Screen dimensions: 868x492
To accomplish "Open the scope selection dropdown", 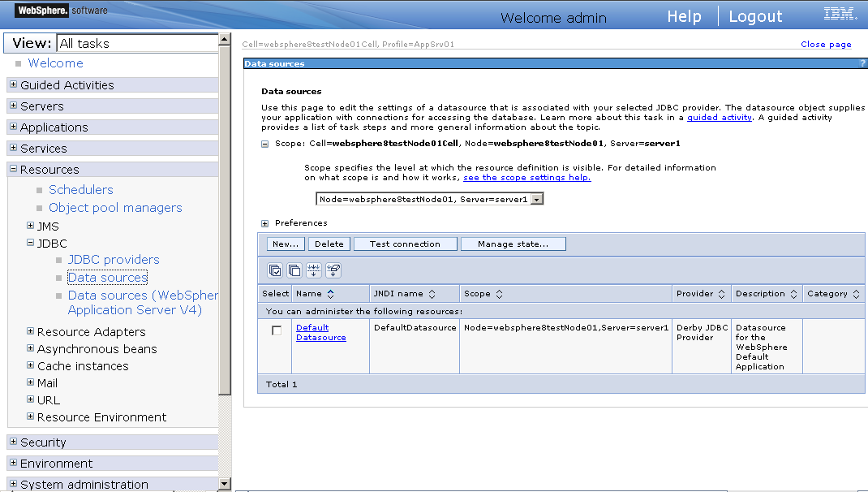I will tap(536, 197).
